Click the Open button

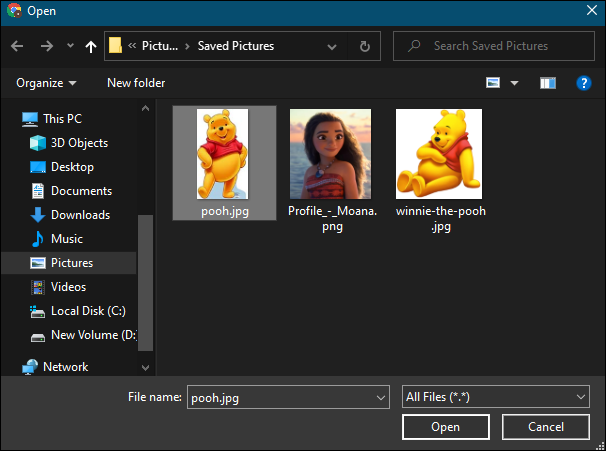(446, 427)
